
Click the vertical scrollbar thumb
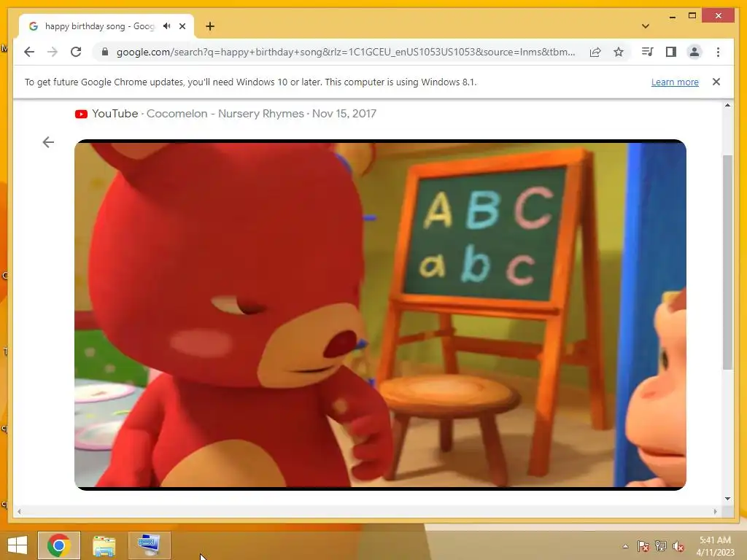[x=727, y=262]
